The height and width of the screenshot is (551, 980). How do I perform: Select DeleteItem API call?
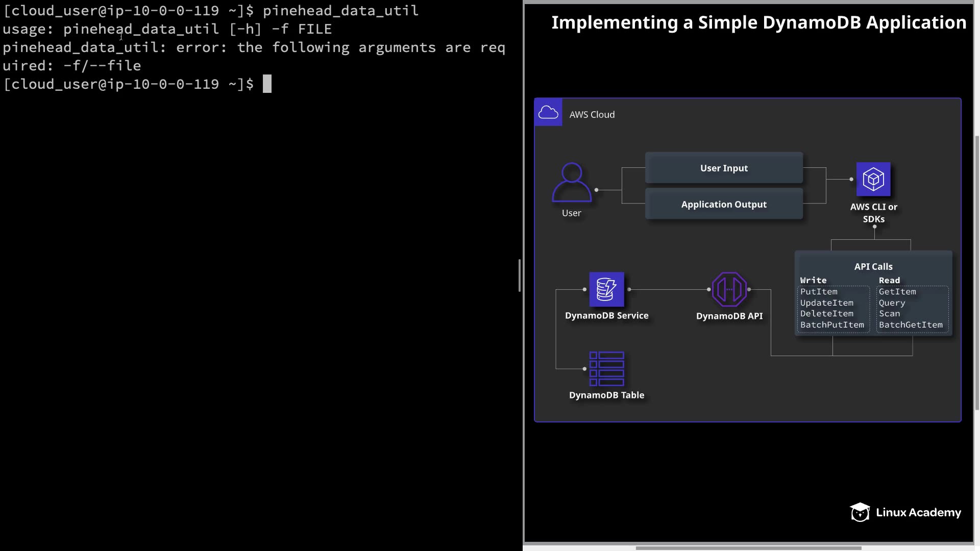coord(826,314)
